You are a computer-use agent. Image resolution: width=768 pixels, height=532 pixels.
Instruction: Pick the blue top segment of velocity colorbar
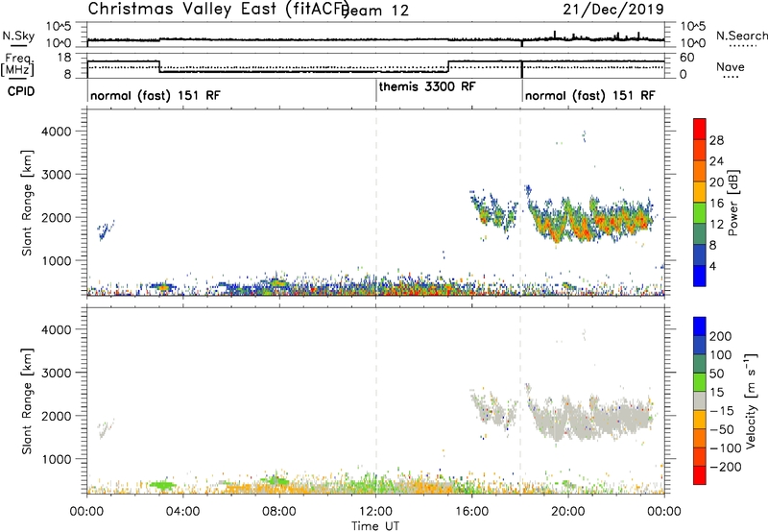pos(700,326)
